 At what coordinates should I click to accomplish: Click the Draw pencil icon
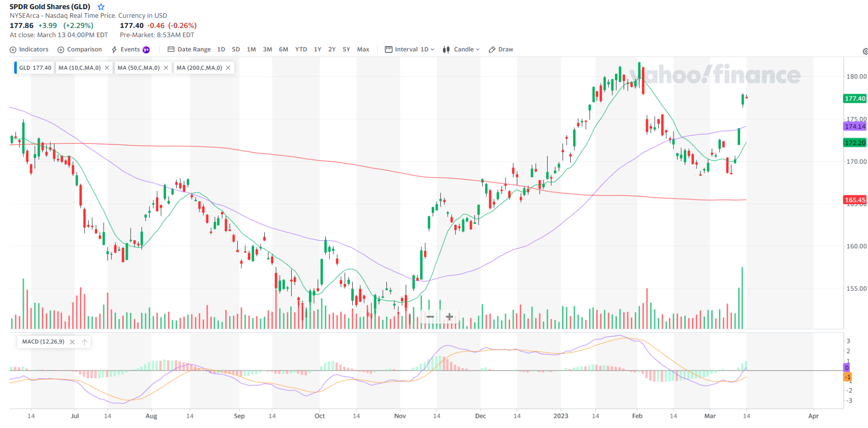[492, 49]
